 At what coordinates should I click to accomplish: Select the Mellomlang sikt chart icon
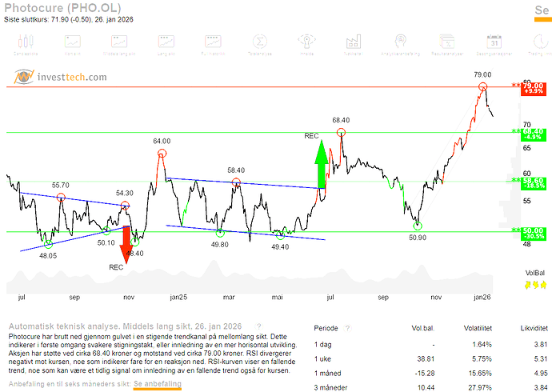pyautogui.click(x=120, y=42)
